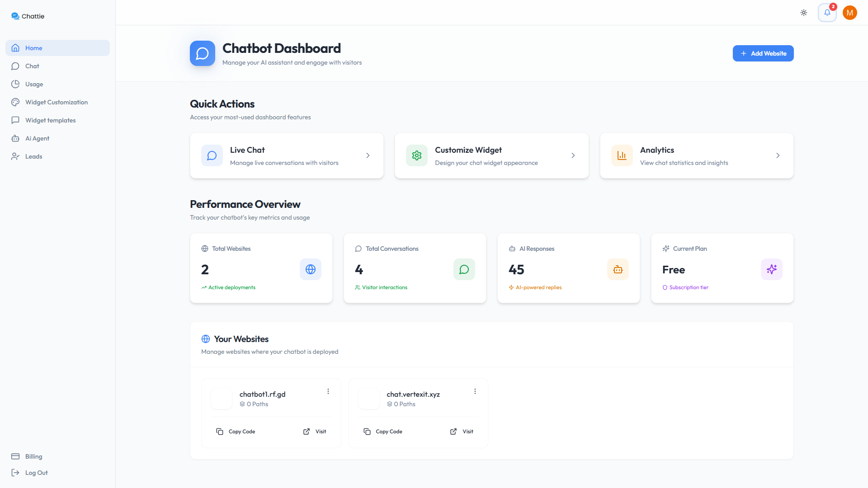Click the notification bell icon
The width and height of the screenshot is (868, 488).
827,13
